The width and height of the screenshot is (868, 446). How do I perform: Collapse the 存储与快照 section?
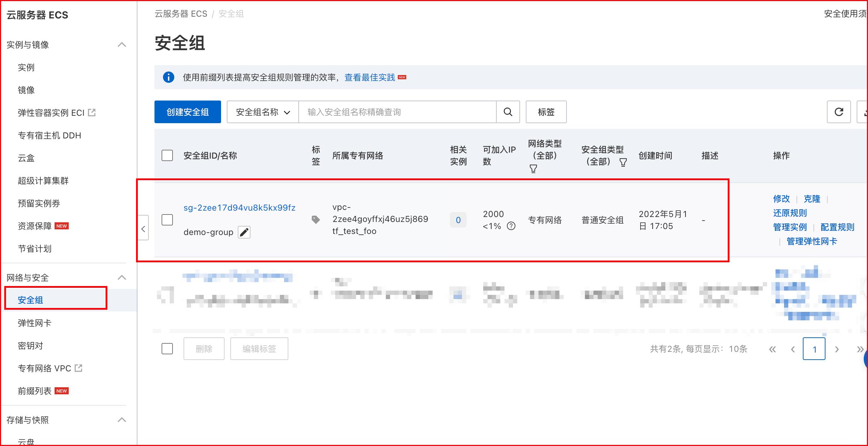click(122, 420)
